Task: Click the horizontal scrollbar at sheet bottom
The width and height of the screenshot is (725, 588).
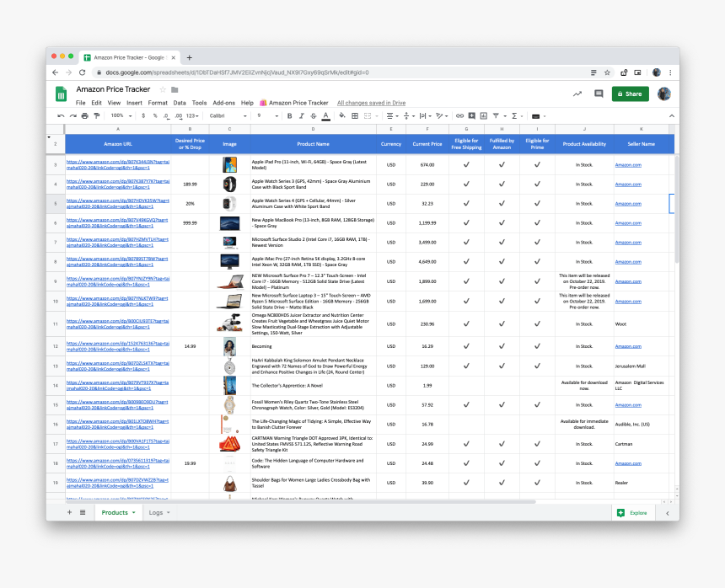Action: 301,501
